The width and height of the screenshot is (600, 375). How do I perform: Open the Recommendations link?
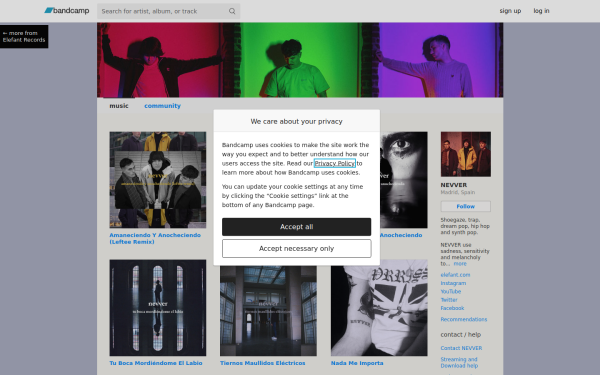point(464,319)
